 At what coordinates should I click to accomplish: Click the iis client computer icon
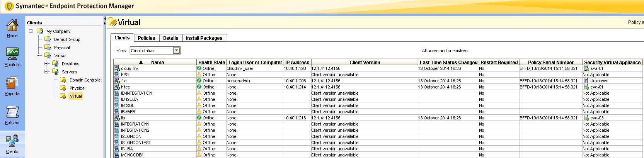coord(117,118)
